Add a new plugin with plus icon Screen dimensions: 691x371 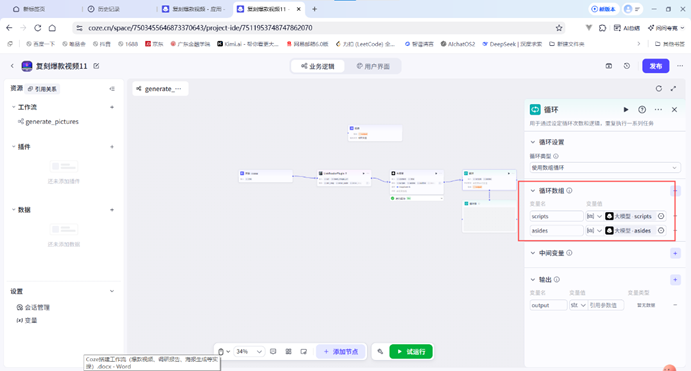tap(112, 147)
